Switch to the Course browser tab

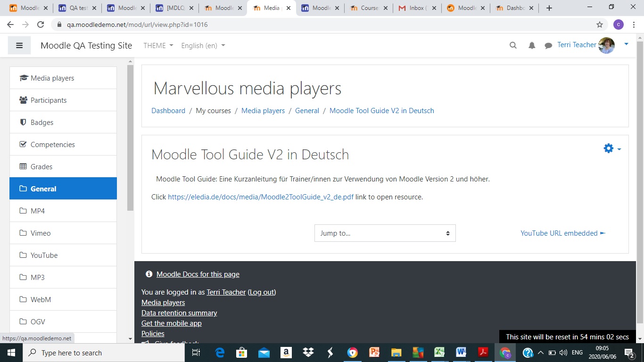368,8
